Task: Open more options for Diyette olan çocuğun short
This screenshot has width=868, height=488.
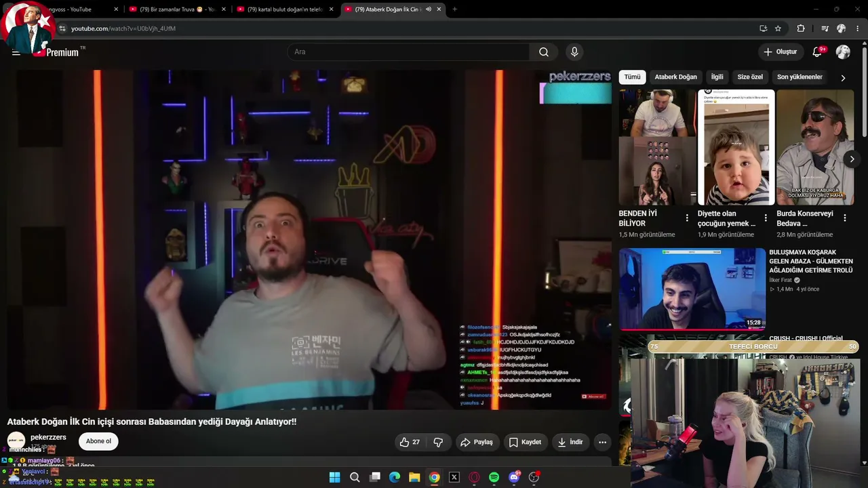Action: pyautogui.click(x=766, y=218)
